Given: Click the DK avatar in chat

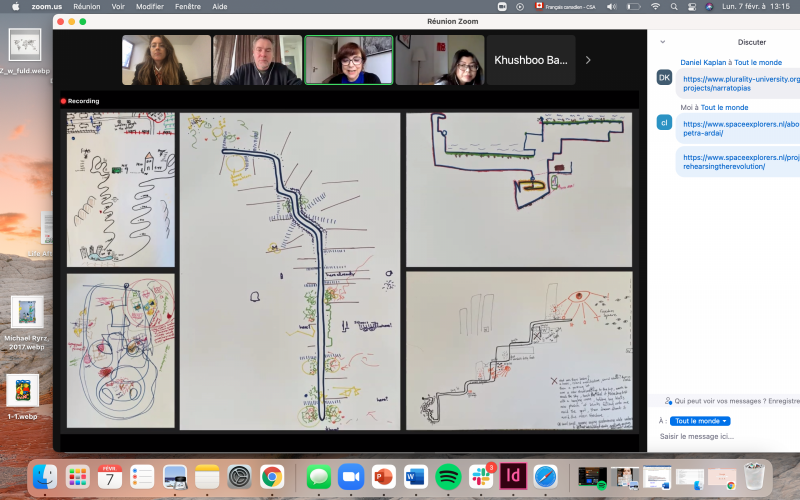Looking at the screenshot, I should 664,78.
